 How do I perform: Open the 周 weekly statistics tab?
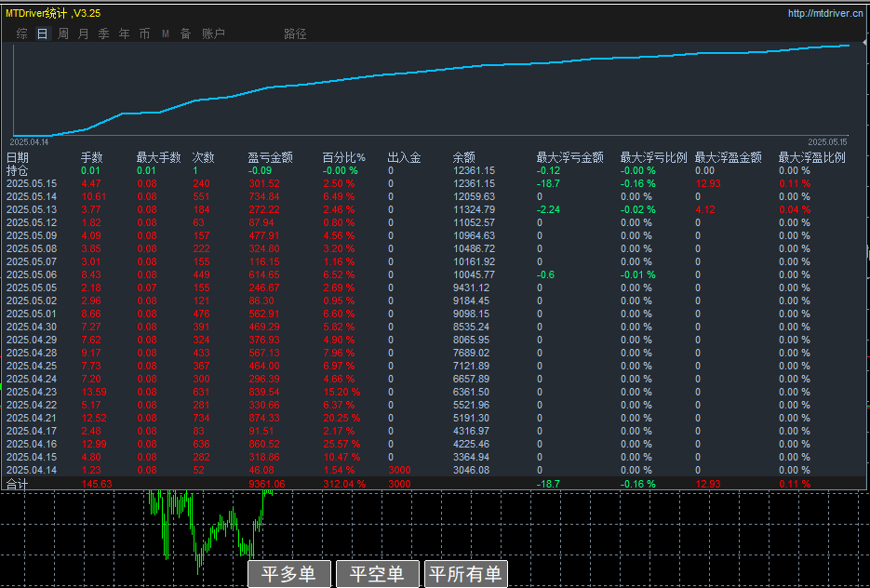click(63, 33)
